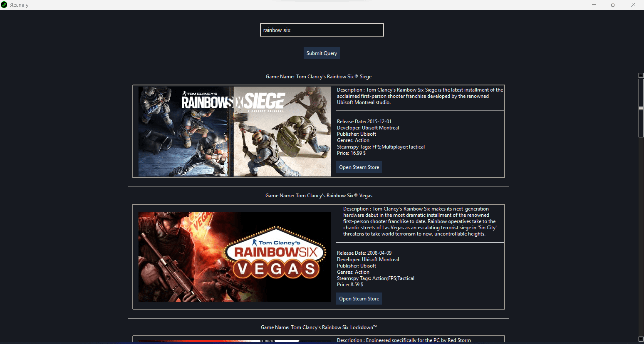Click 'Release Date: 2008-04-09' text

click(364, 253)
